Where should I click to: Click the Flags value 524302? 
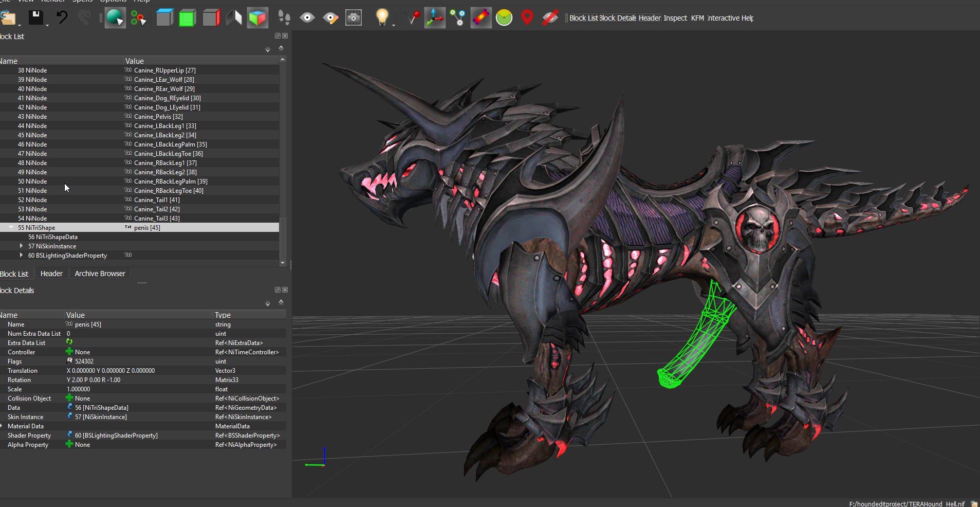tap(84, 361)
